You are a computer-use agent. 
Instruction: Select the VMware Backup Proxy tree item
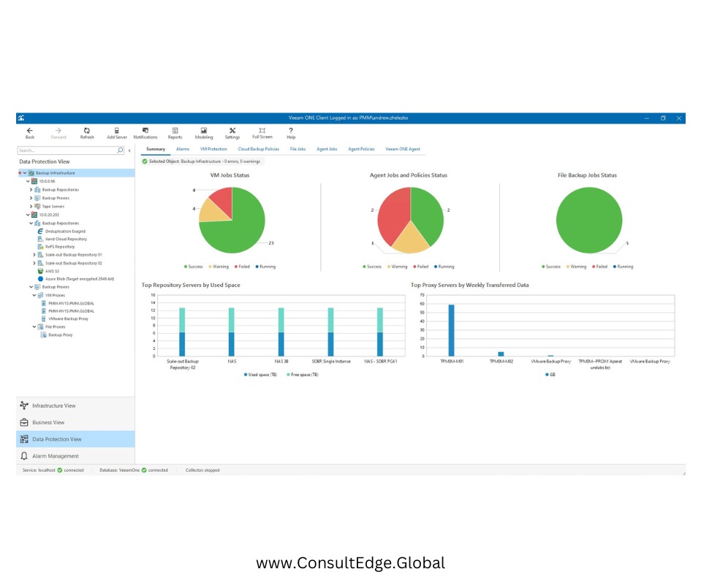pos(69,319)
